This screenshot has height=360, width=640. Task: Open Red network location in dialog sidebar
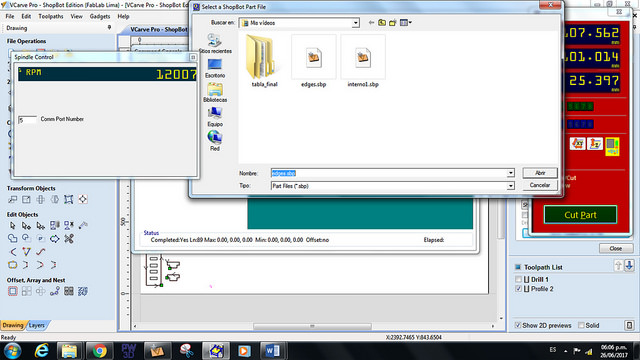coord(215,141)
